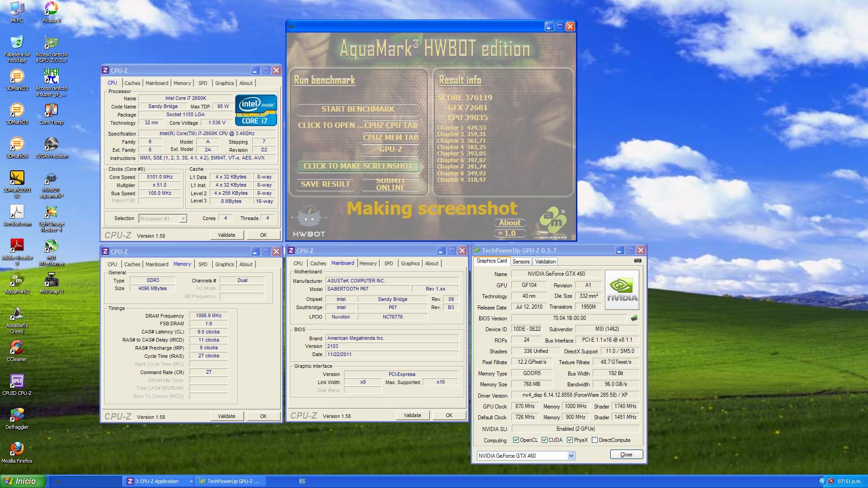
Task: Click the Core Speed value 5101.0 MHz
Action: point(160,177)
